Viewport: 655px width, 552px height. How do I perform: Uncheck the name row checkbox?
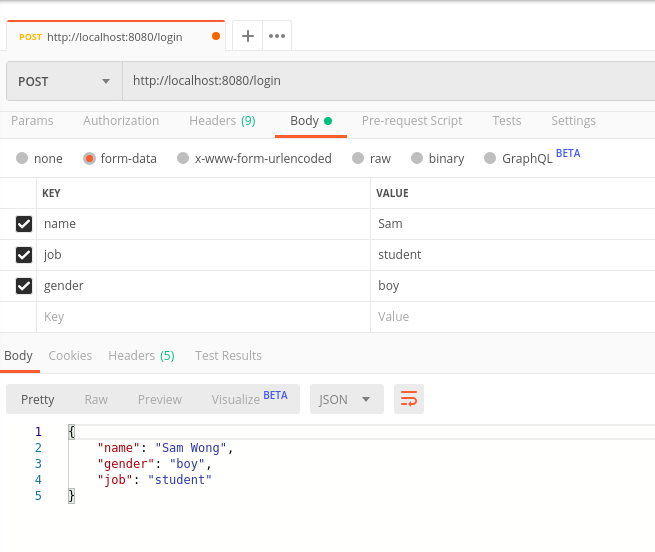click(24, 224)
